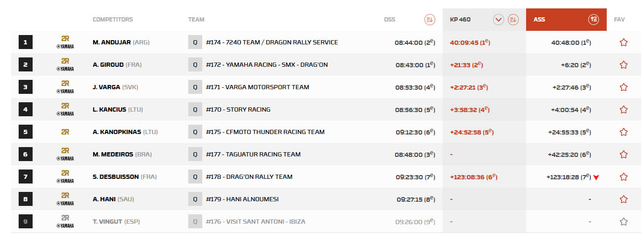This screenshot has height=240, width=644.
Task: Click Q badge beside Story Racing
Action: coord(195,110)
